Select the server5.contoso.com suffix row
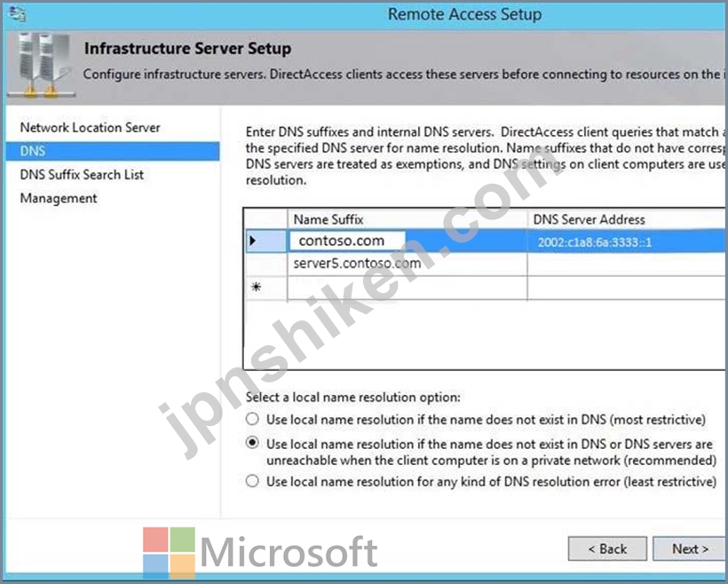Screen dimensions: 728x584 [408, 264]
